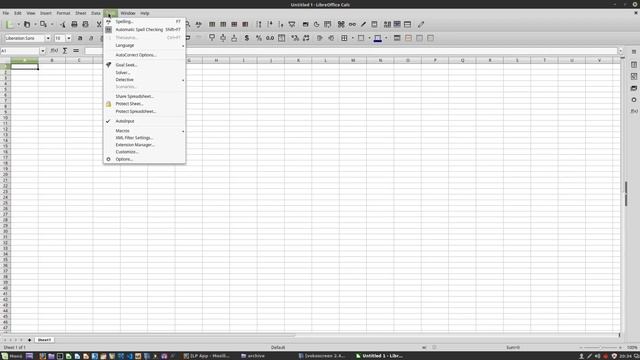Open background color dropdown arrow
The image size is (640, 360).
(x=386, y=38)
